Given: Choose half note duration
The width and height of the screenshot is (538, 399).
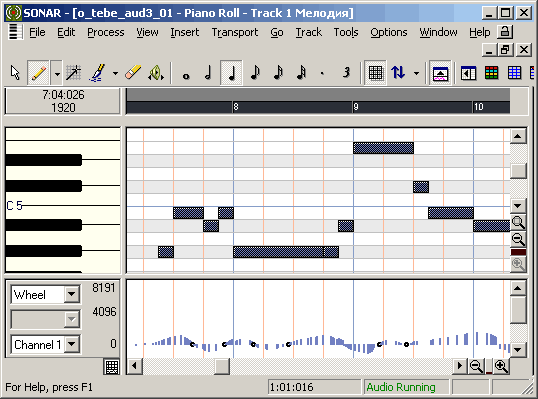Looking at the screenshot, I should coord(208,73).
